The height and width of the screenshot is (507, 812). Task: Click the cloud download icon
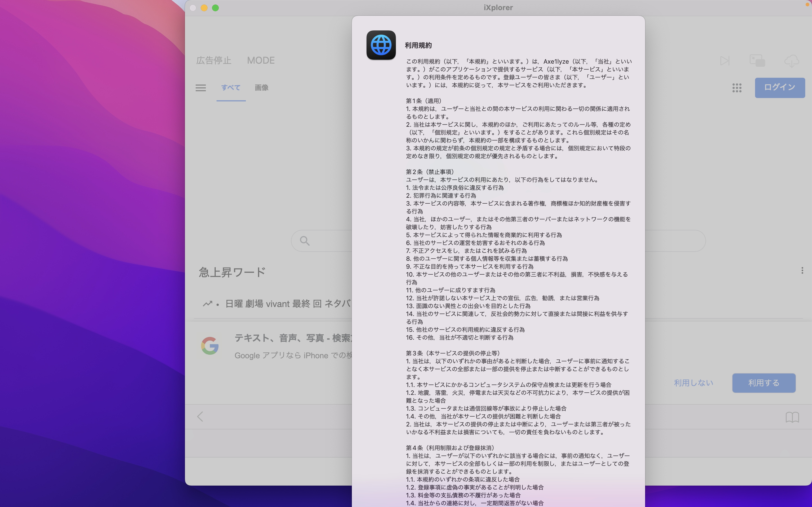[x=791, y=61]
